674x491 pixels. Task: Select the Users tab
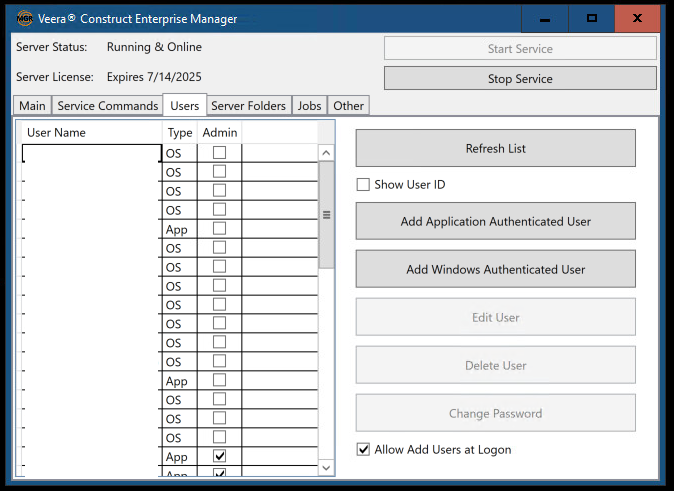click(x=185, y=105)
